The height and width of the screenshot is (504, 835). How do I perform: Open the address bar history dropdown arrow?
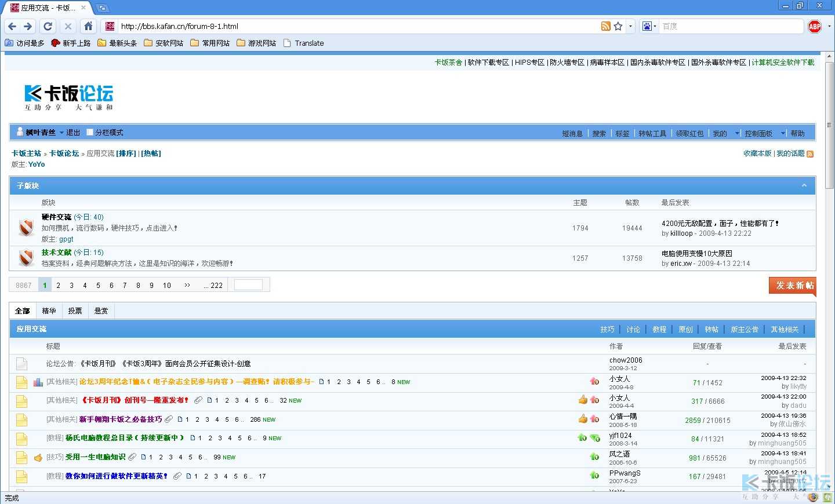(x=631, y=26)
